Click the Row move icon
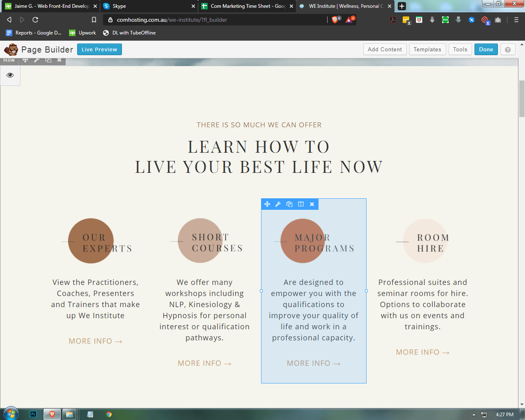Image resolution: width=525 pixels, height=420 pixels. (x=25, y=60)
